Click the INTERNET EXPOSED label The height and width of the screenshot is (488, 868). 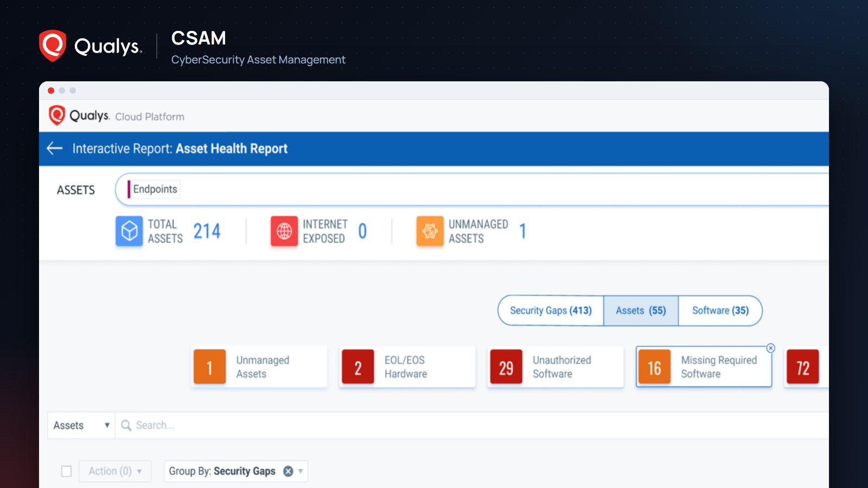[x=325, y=231]
